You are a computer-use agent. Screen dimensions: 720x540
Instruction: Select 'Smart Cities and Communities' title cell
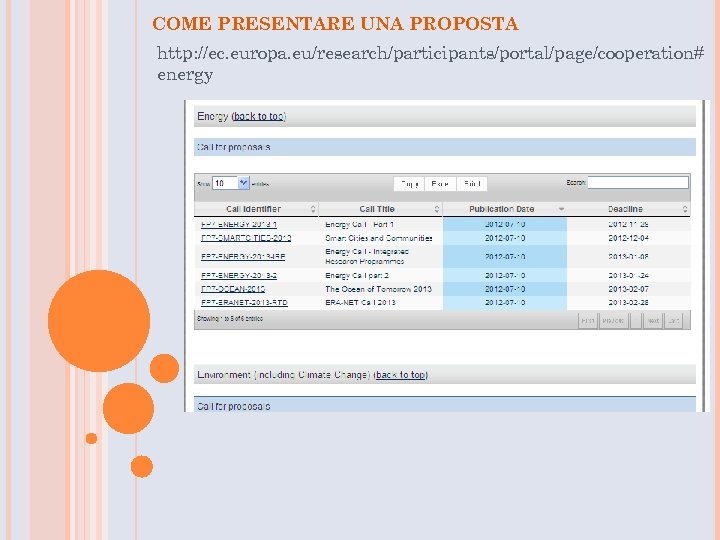tap(379, 238)
